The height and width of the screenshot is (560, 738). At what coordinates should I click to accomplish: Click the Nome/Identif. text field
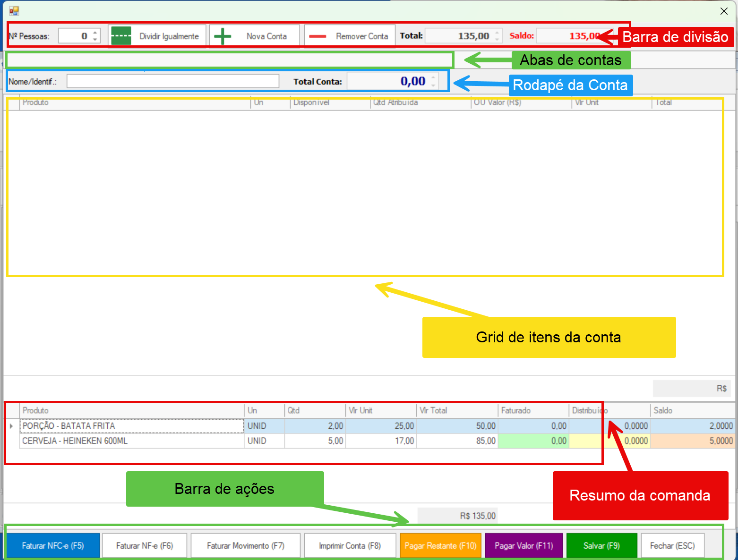click(x=172, y=81)
